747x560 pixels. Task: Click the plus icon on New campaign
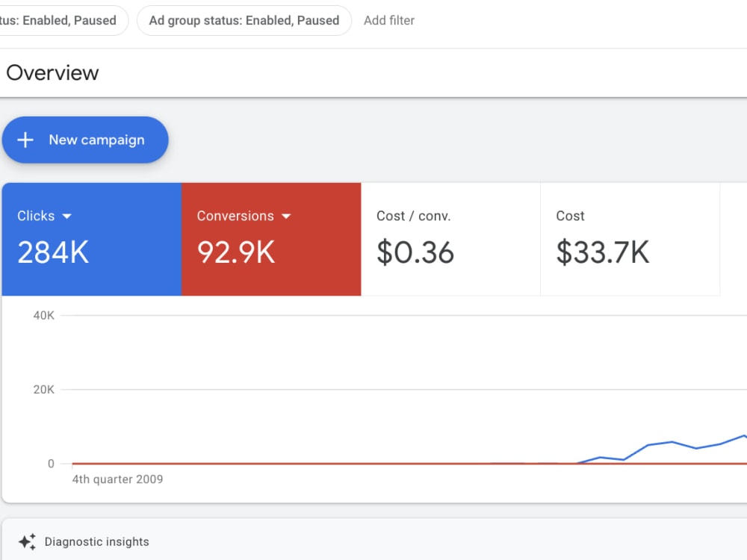[x=25, y=140]
